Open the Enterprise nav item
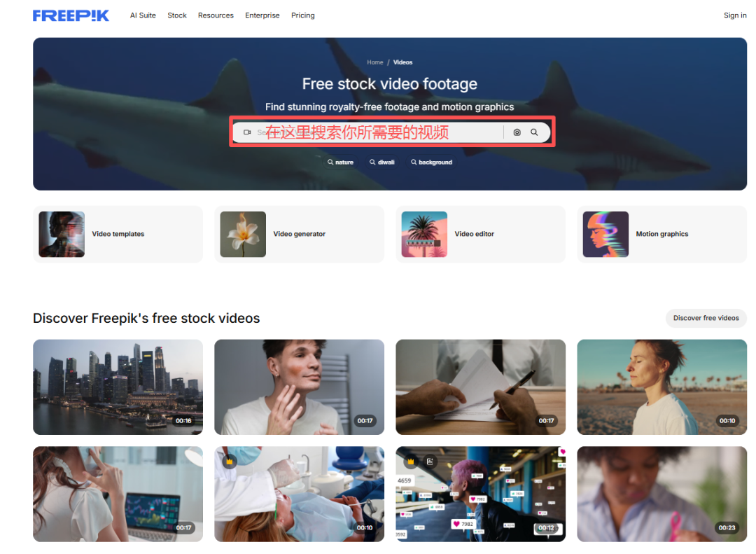 262,15
